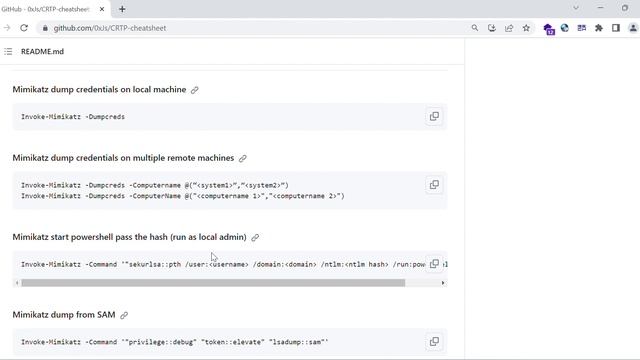Open anchor link beside pass the hash heading
The width and height of the screenshot is (640, 360).
pos(255,238)
